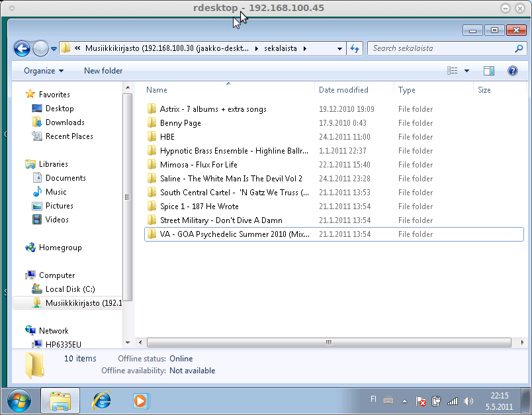Open the volume speaker icon

point(468,401)
